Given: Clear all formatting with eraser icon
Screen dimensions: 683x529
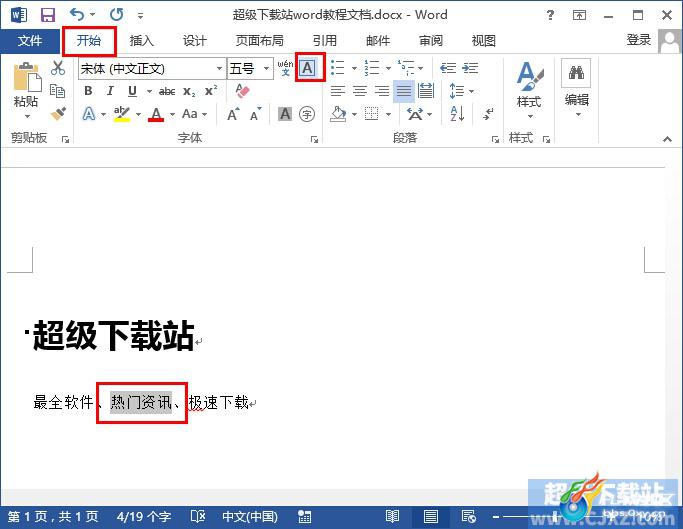Looking at the screenshot, I should tap(242, 91).
